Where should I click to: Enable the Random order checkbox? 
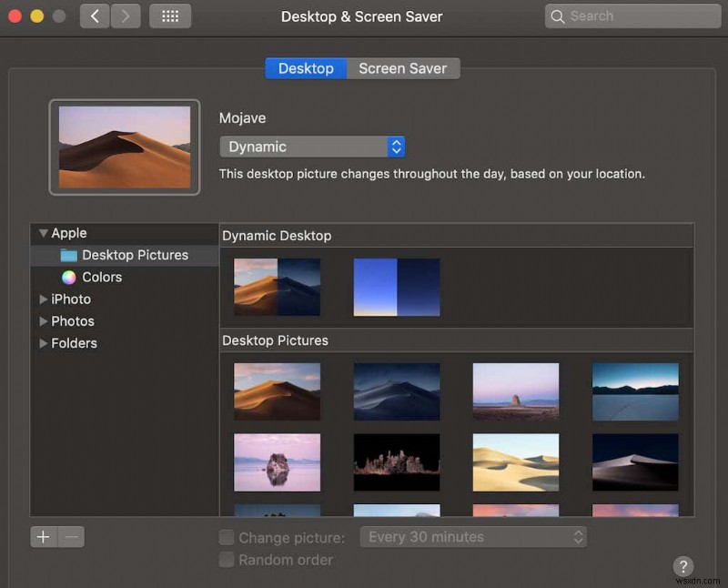coord(226,560)
